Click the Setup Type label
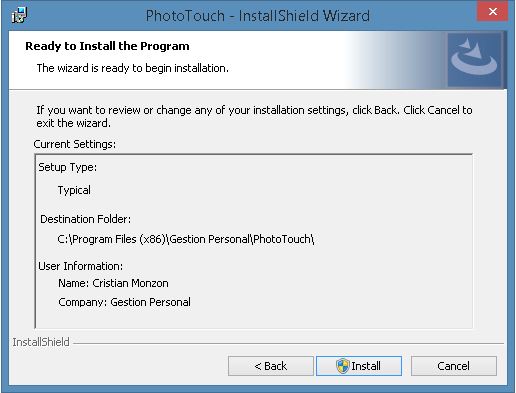 (68, 167)
